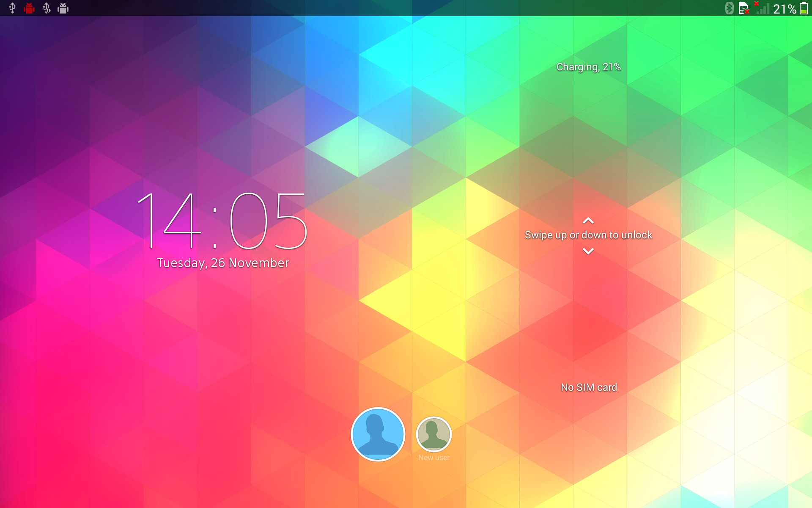The width and height of the screenshot is (812, 508).
Task: Tap the 'New user' label
Action: click(x=434, y=458)
